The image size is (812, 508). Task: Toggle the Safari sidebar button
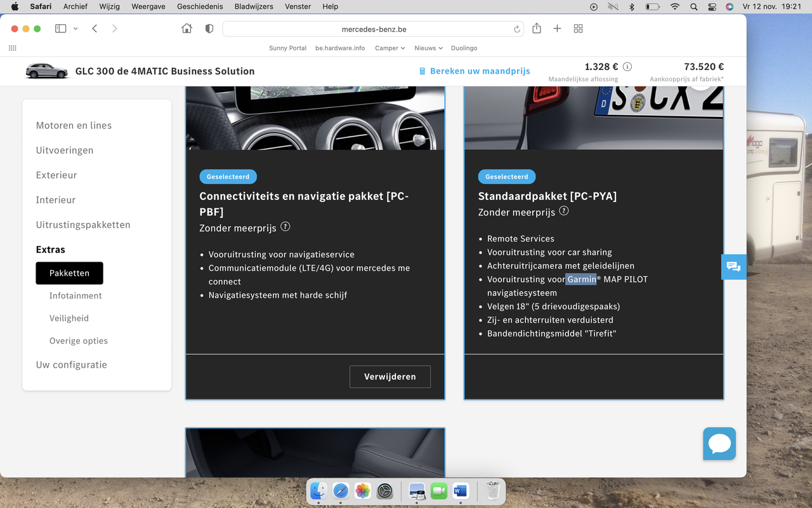click(x=61, y=29)
